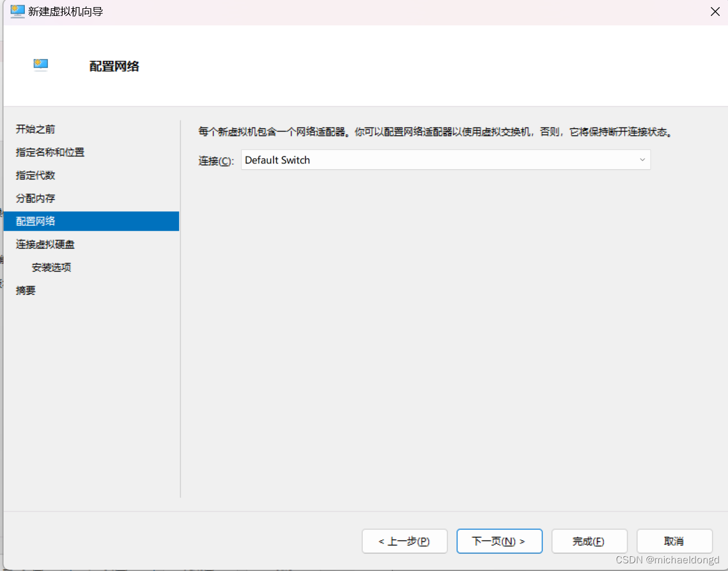Screen dimensions: 728x571
Task: Open the 连接虚拟硬盘 step
Action: click(x=45, y=244)
